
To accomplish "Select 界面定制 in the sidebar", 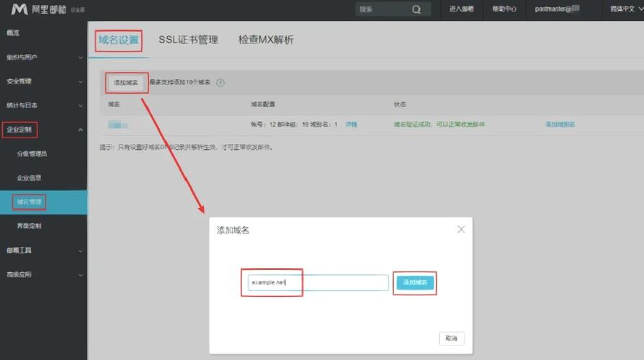I will point(29,226).
